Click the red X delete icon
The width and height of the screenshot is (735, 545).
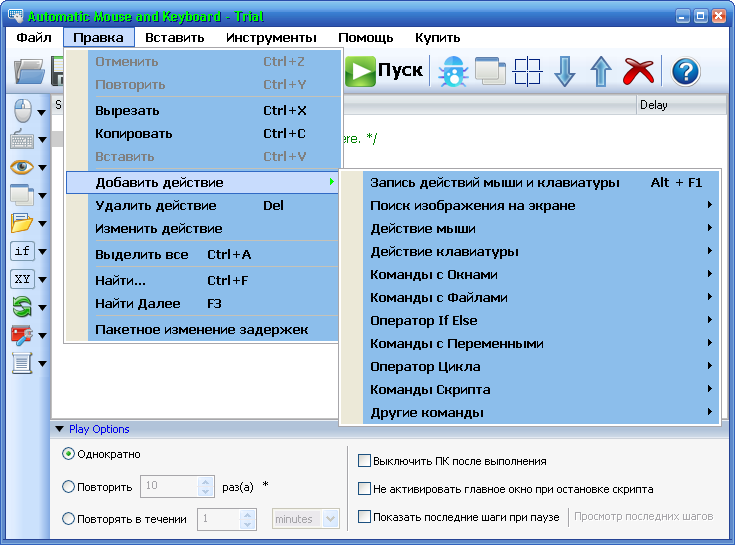coord(638,71)
